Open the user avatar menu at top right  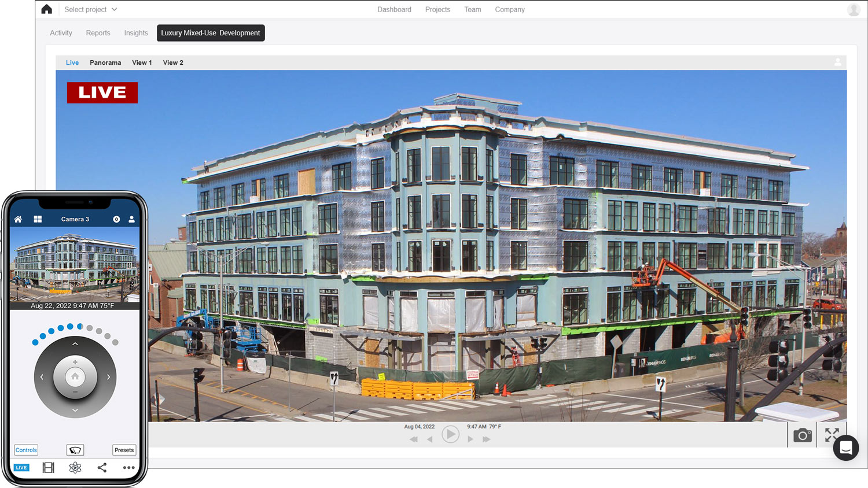[854, 9]
